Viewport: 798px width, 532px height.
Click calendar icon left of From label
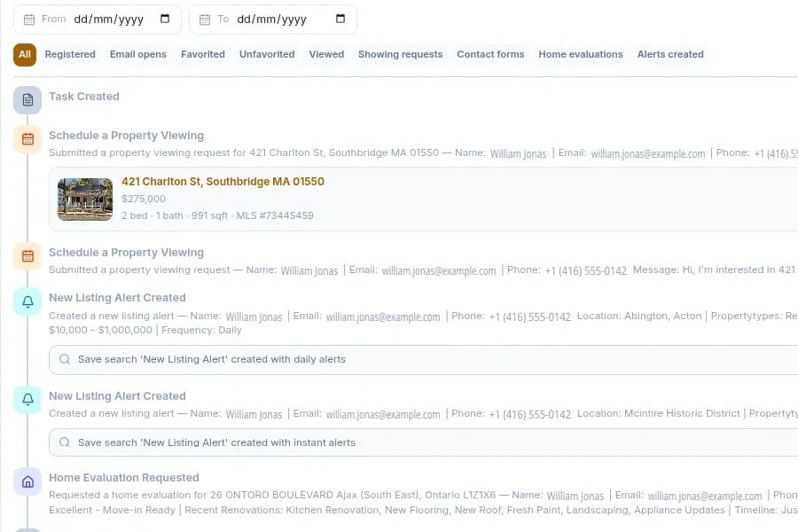tap(29, 20)
